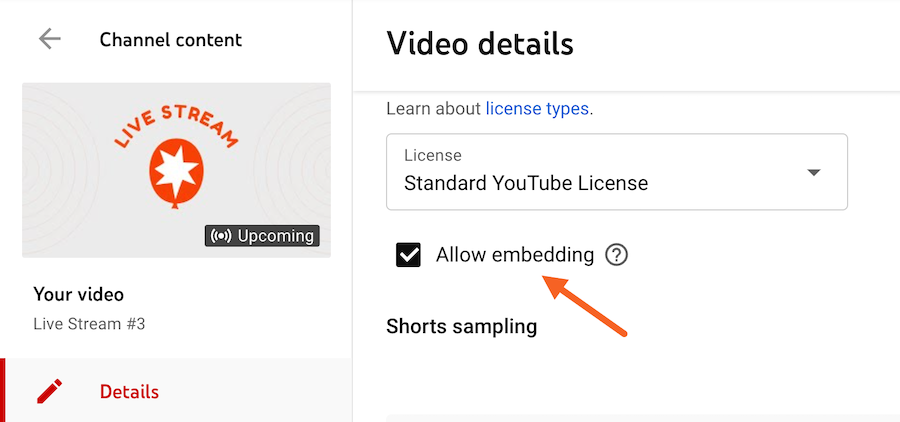900x422 pixels.
Task: Click the Allow embedding label text
Action: pyautogui.click(x=514, y=255)
